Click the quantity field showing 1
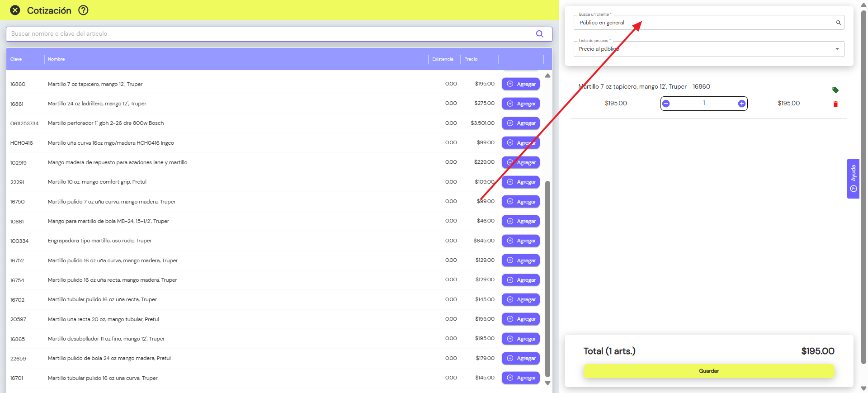The image size is (868, 393). click(704, 103)
